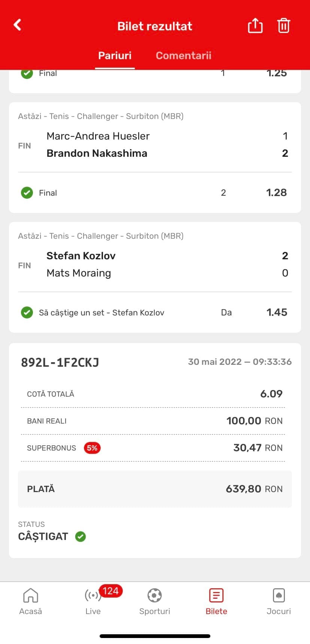310x644 pixels.
Task: Tap the back arrow icon
Action: tap(17, 25)
